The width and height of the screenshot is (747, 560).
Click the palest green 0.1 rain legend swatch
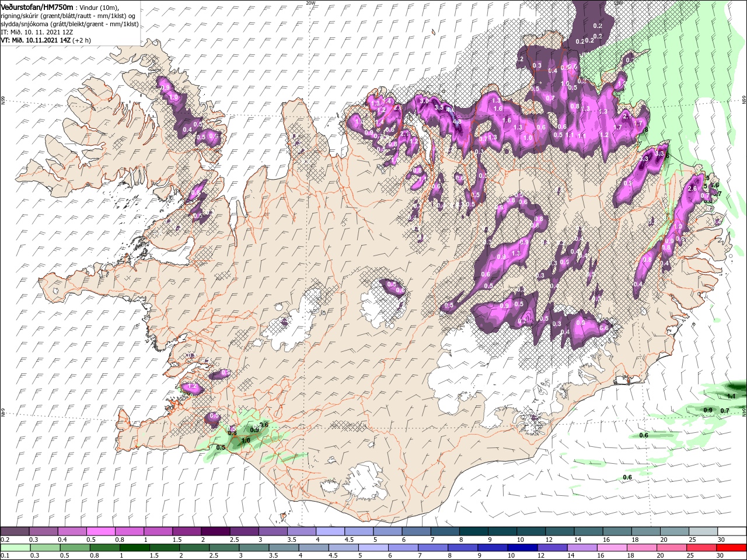point(15,548)
